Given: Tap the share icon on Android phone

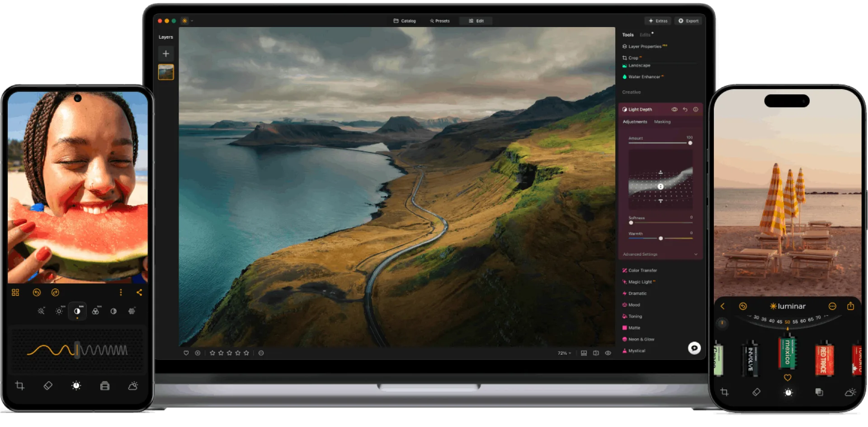Looking at the screenshot, I should [x=139, y=293].
